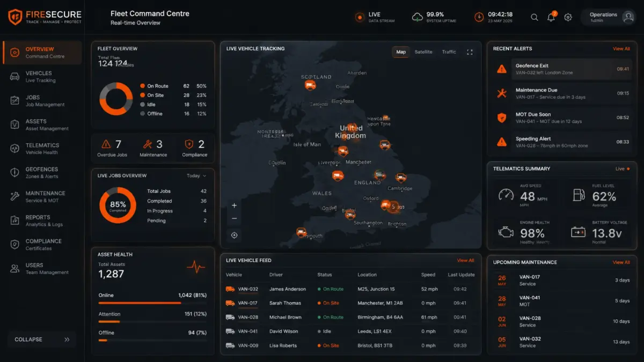The height and width of the screenshot is (362, 644).
Task: Click the fullscreen map icon
Action: (x=470, y=52)
